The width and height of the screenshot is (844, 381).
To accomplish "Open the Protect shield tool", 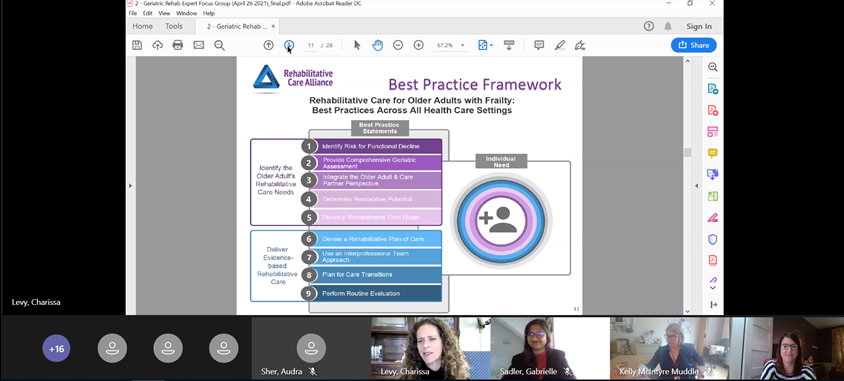I will pyautogui.click(x=713, y=239).
